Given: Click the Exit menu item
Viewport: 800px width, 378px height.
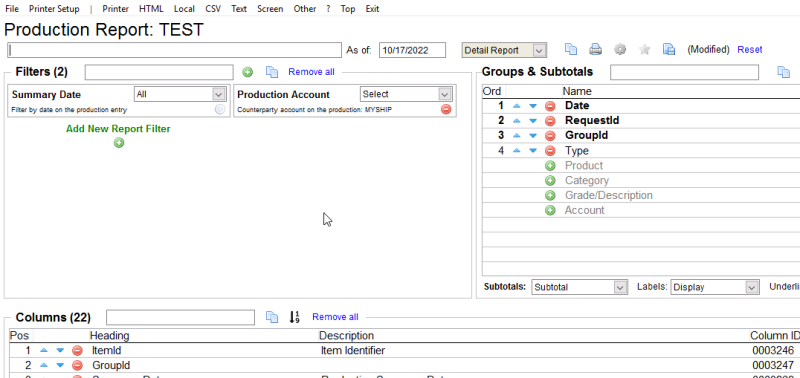Looking at the screenshot, I should click(372, 9).
